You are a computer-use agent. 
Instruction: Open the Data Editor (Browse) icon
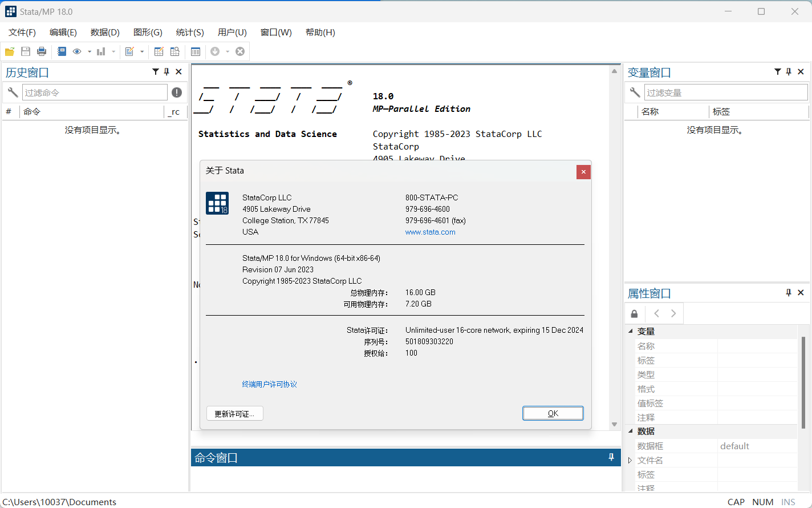175,51
